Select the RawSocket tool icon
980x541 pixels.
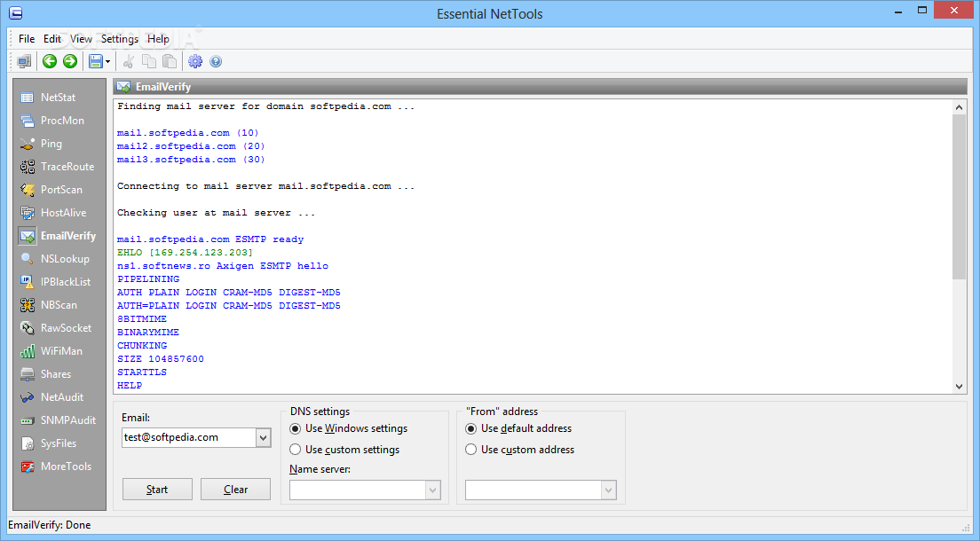pos(28,328)
